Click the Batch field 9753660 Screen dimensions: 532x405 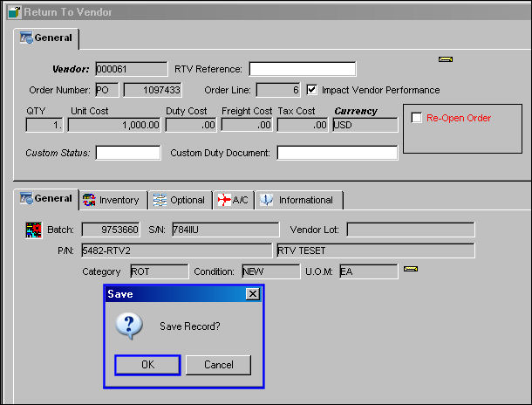[x=111, y=230]
